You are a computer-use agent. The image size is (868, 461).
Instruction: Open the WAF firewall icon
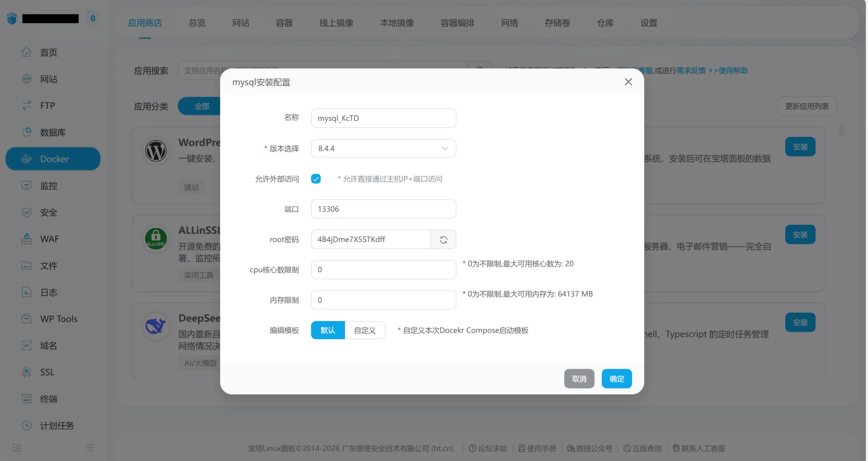(x=26, y=239)
